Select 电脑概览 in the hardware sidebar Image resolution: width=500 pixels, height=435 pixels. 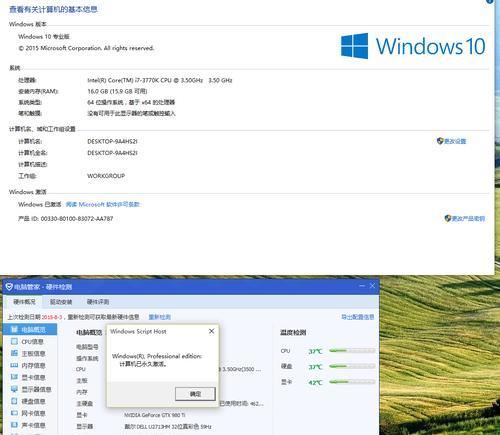[29, 329]
